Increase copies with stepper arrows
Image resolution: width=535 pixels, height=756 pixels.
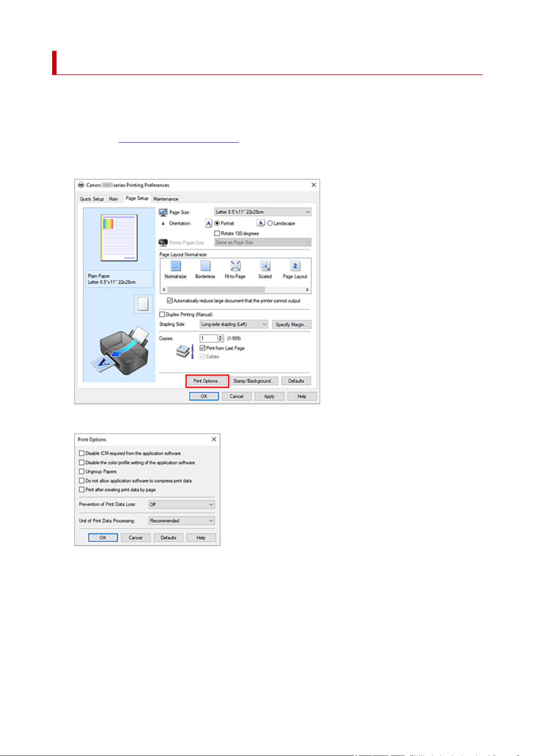tap(221, 337)
